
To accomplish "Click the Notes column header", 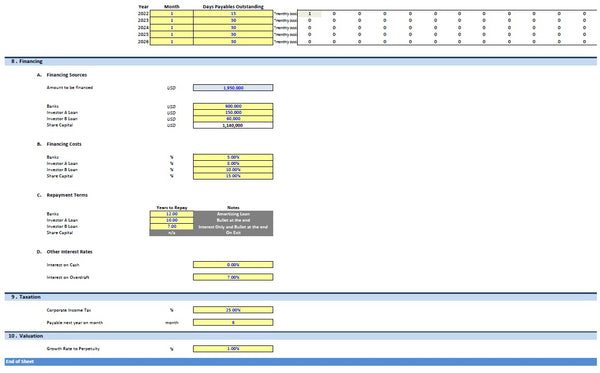I will point(233,208).
